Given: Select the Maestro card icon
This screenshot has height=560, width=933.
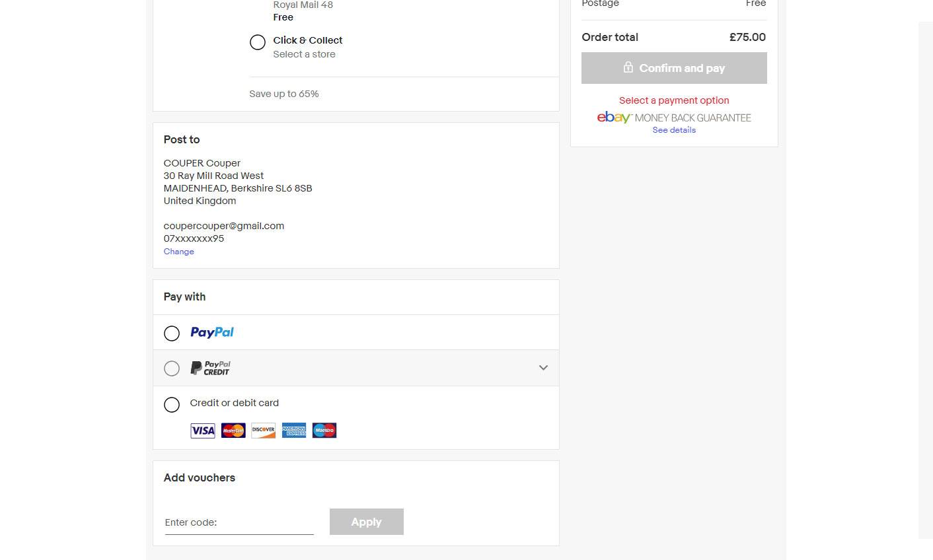Looking at the screenshot, I should tap(324, 430).
